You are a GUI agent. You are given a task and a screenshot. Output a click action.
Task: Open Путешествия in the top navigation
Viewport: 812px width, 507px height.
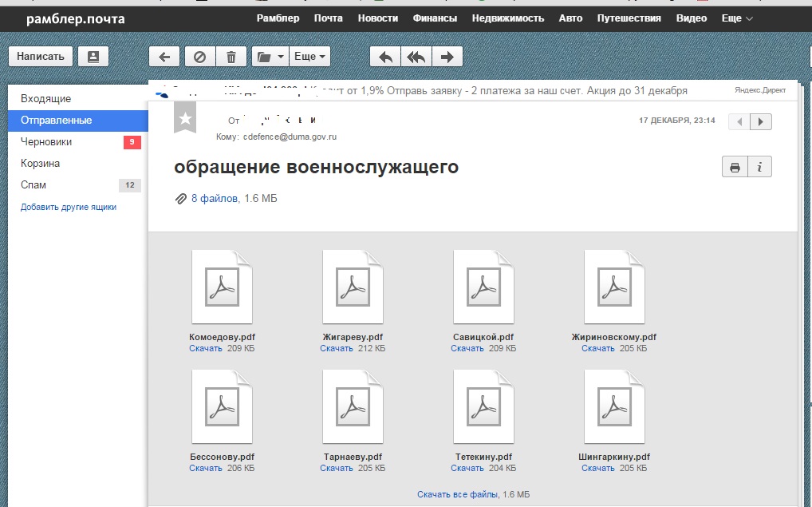coord(629,18)
